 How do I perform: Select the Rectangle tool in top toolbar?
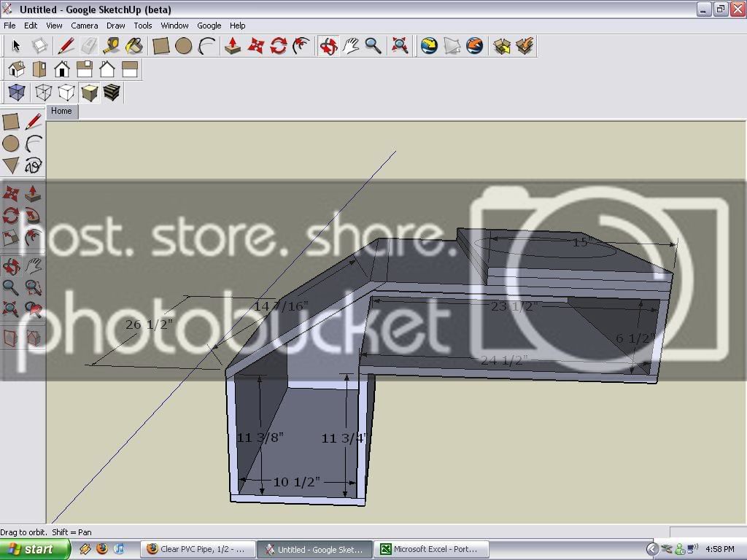tap(161, 46)
